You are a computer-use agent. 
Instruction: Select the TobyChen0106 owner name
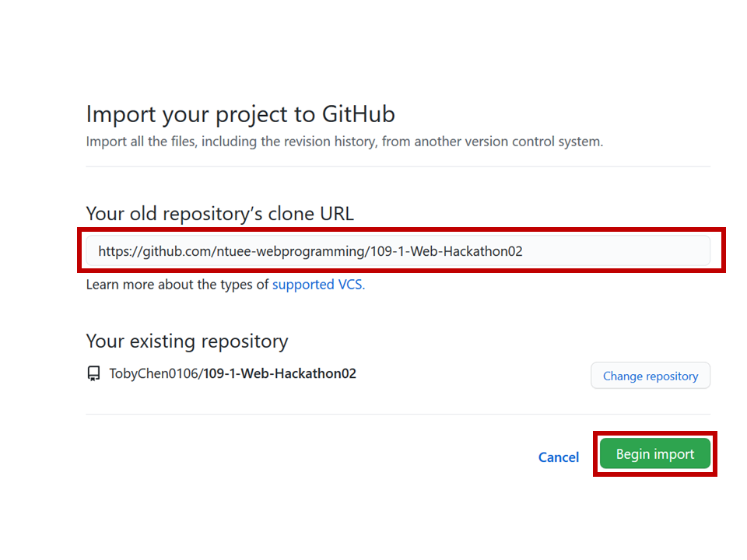[x=154, y=374]
